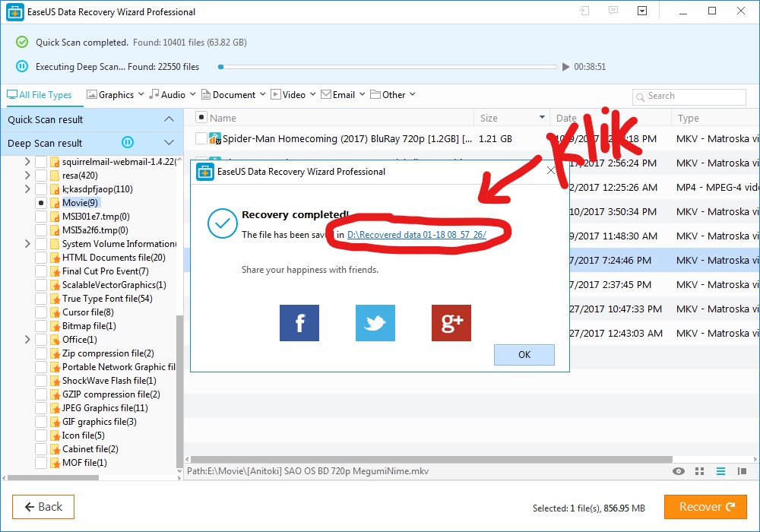
Task: Check the Spider-Man Homecoming file checkbox
Action: point(201,138)
